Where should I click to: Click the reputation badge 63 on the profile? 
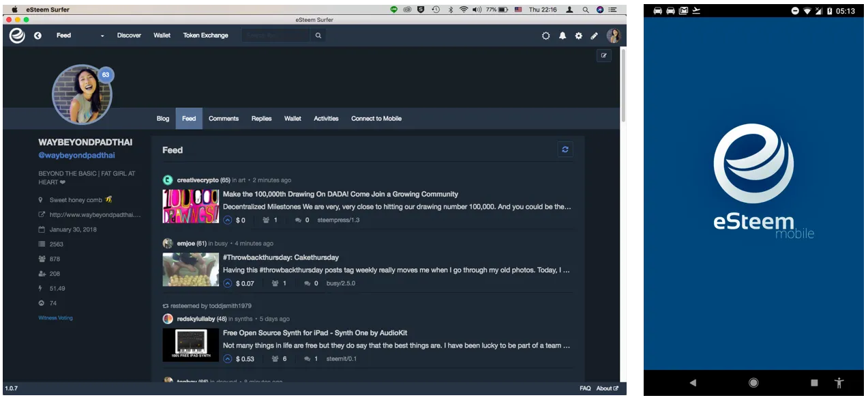106,74
